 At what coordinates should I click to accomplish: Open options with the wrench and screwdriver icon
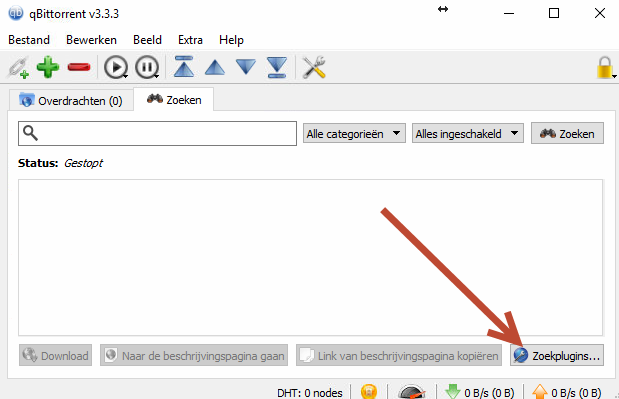click(x=314, y=67)
